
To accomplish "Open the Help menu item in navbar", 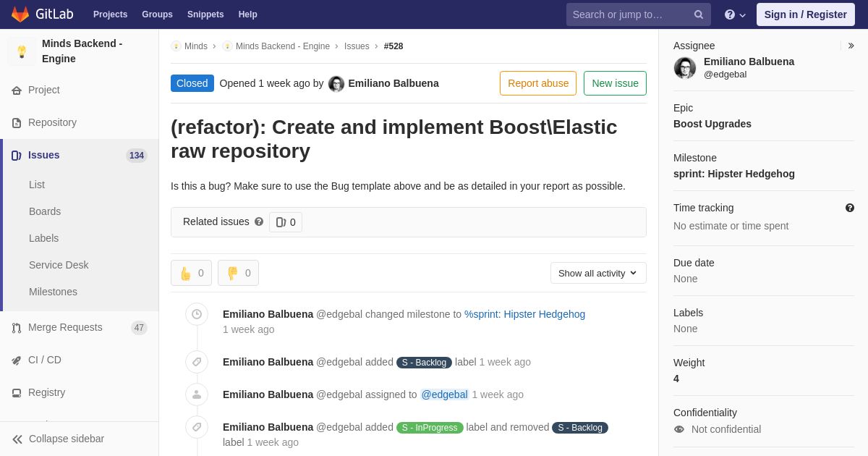I will [x=248, y=14].
